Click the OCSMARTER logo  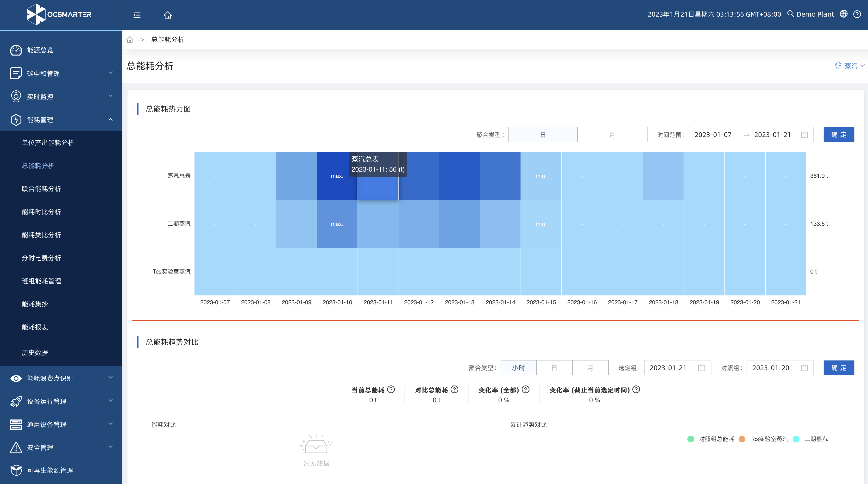(59, 14)
